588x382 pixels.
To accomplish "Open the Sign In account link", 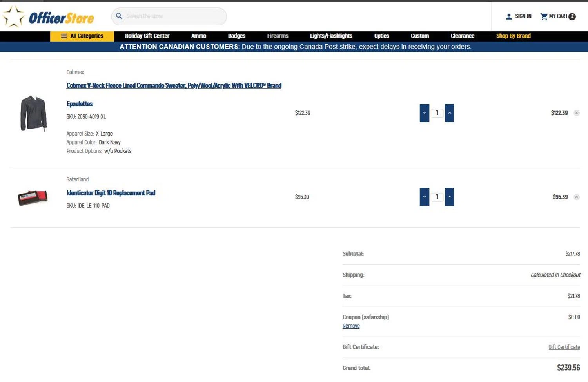I will [x=519, y=16].
